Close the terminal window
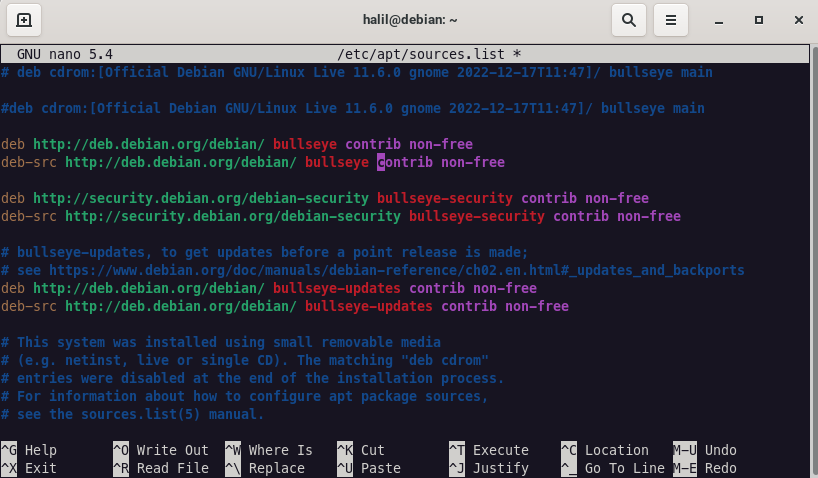The height and width of the screenshot is (478, 818). [x=799, y=20]
